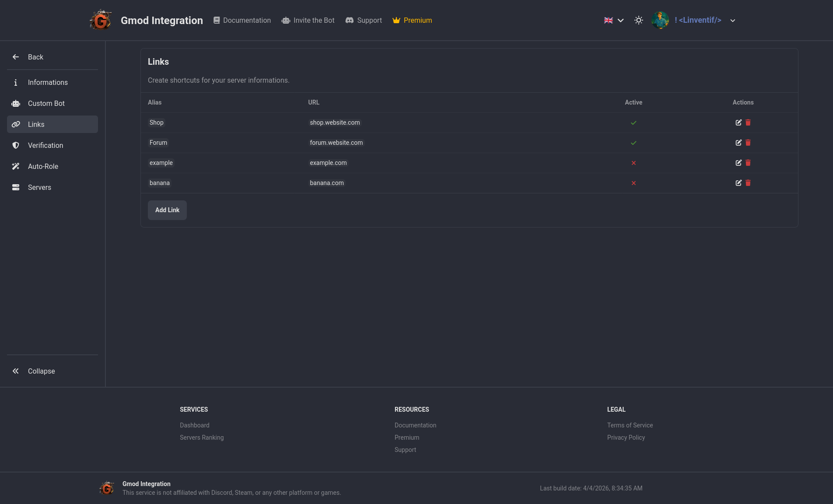Toggle the light/dark theme sun icon
833x504 pixels.
click(x=638, y=20)
